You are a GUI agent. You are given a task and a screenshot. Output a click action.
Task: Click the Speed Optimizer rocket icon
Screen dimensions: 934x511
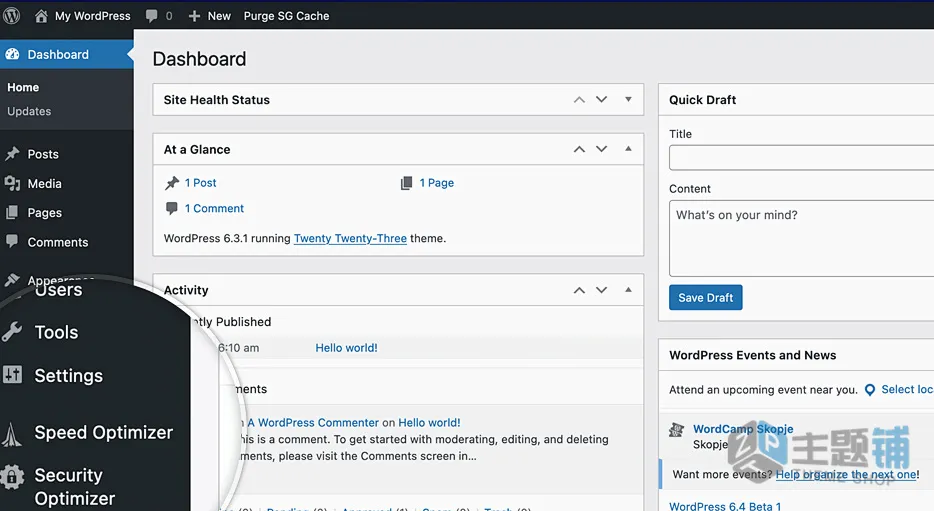(11, 434)
